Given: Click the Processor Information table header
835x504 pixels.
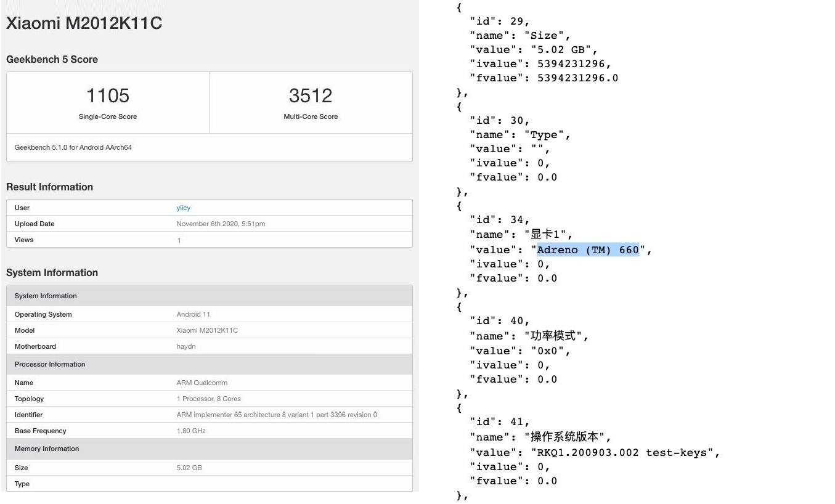Looking at the screenshot, I should click(x=210, y=364).
